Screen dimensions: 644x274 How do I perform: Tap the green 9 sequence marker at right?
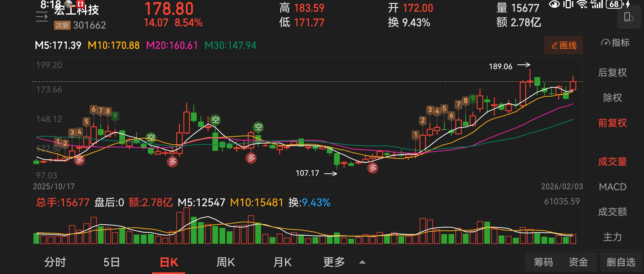coord(472,98)
